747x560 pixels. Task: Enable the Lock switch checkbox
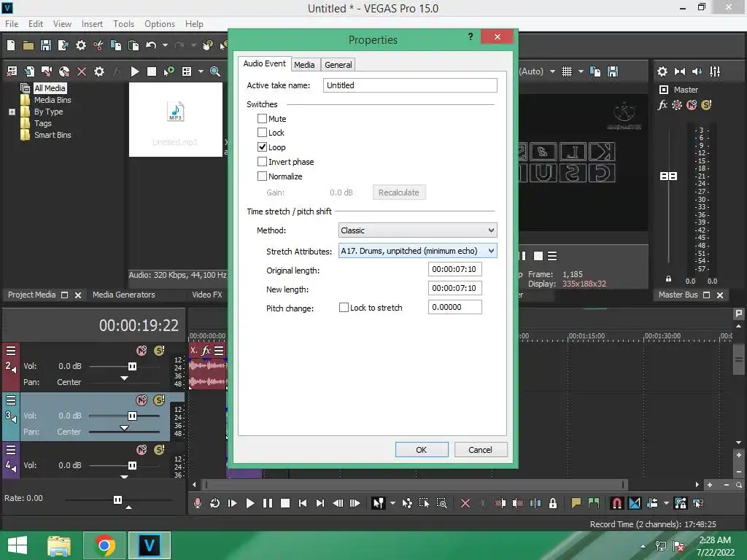tap(262, 133)
